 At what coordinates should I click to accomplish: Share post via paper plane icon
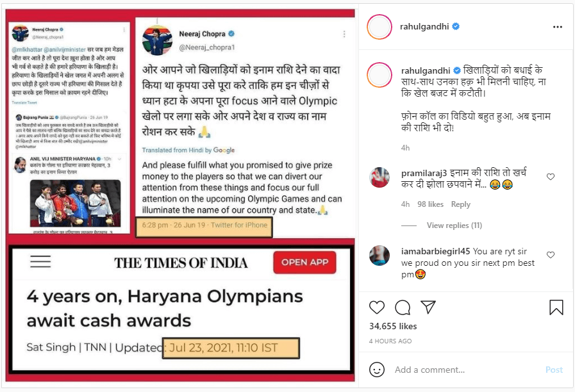[428, 307]
